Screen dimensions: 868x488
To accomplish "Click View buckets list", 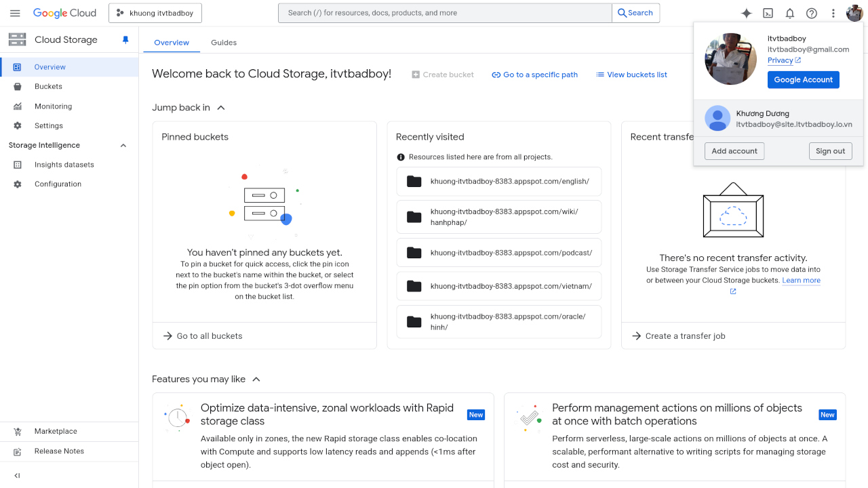I will point(632,75).
